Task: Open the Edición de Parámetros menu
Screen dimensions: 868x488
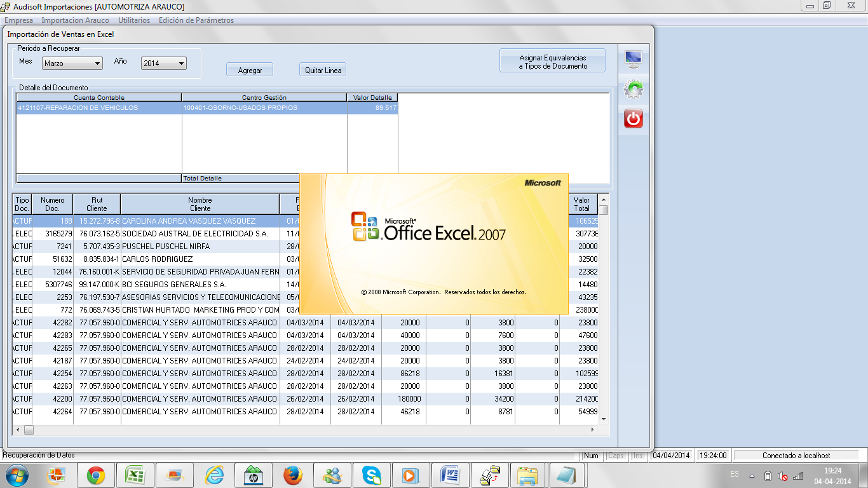Action: [196, 20]
